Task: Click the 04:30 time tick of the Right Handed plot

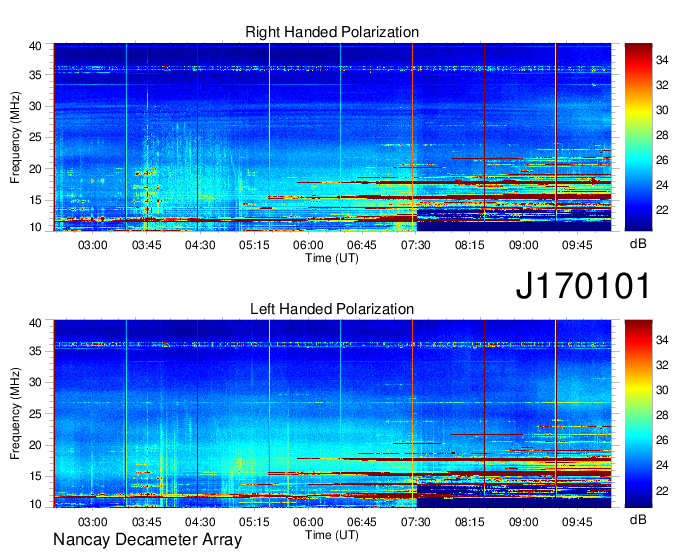Action: [x=200, y=245]
